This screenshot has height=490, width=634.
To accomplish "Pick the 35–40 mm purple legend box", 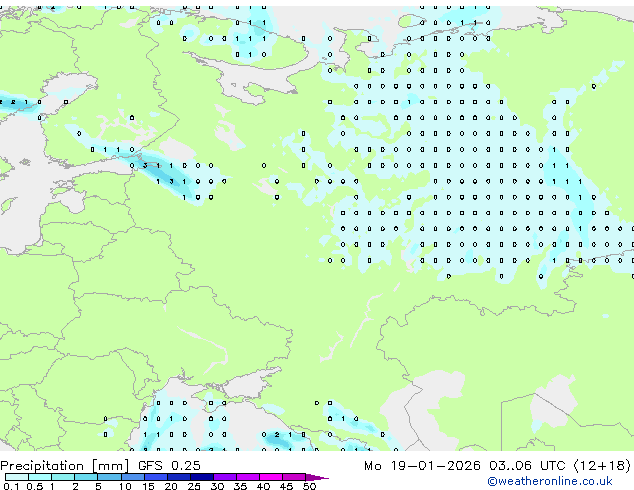I will [x=247, y=477].
